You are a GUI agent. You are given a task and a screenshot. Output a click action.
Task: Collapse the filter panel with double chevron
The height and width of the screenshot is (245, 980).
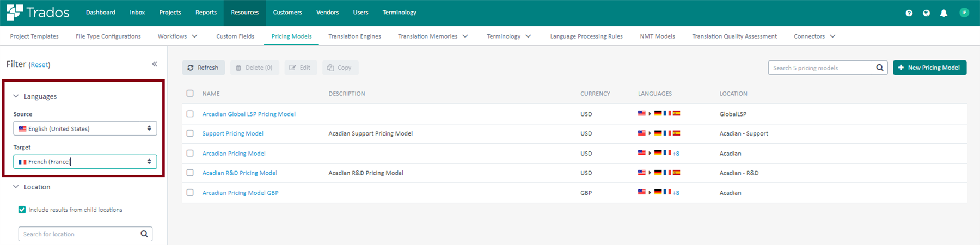tap(155, 64)
